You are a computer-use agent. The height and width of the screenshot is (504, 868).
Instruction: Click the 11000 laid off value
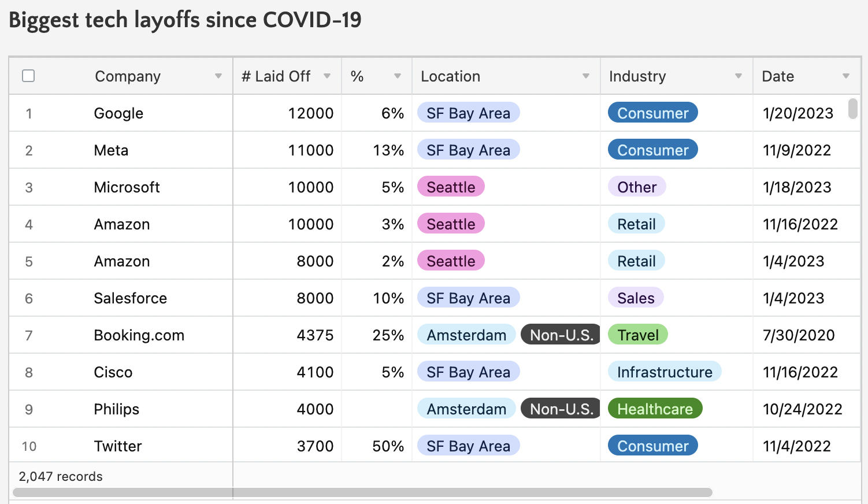point(311,150)
